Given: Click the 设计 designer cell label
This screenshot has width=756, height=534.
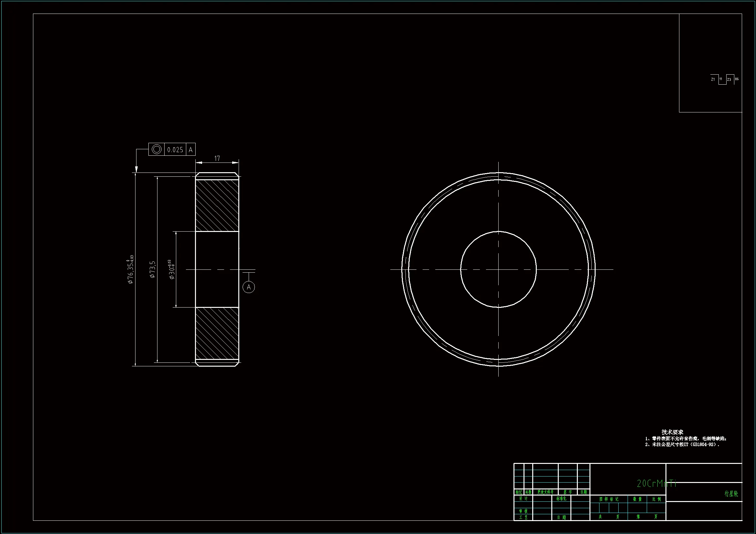Looking at the screenshot, I should 523,499.
